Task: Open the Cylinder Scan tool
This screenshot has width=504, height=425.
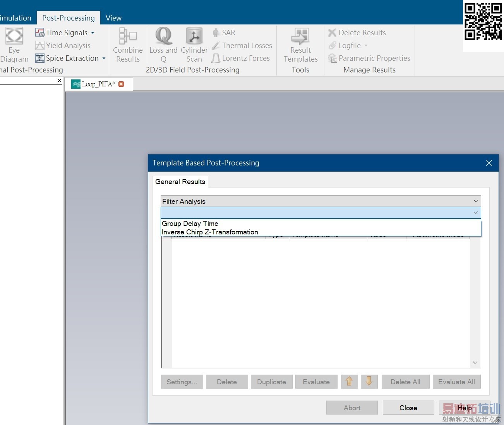Action: tap(194, 45)
